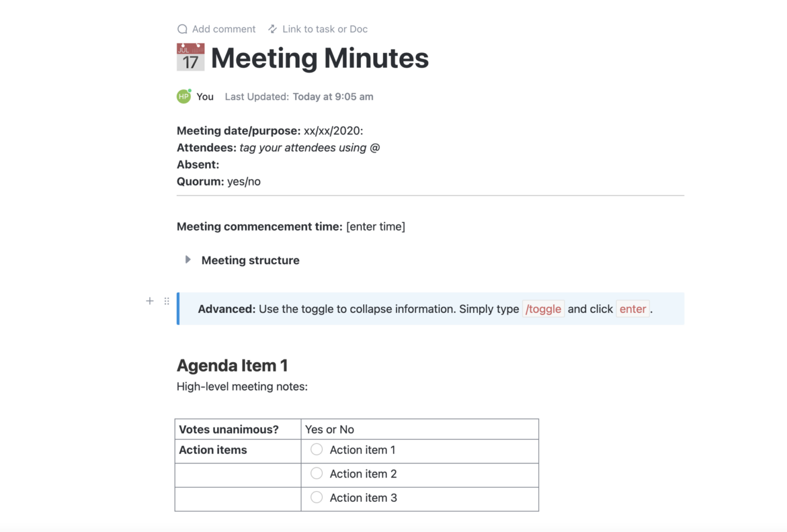This screenshot has width=787, height=532.
Task: Select the Action item 1 radio button
Action: click(316, 449)
